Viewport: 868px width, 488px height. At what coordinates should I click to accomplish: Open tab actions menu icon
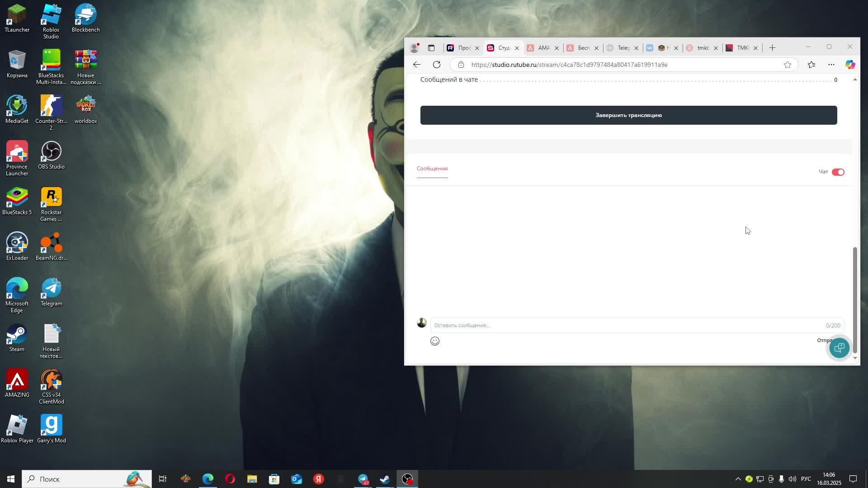(431, 48)
